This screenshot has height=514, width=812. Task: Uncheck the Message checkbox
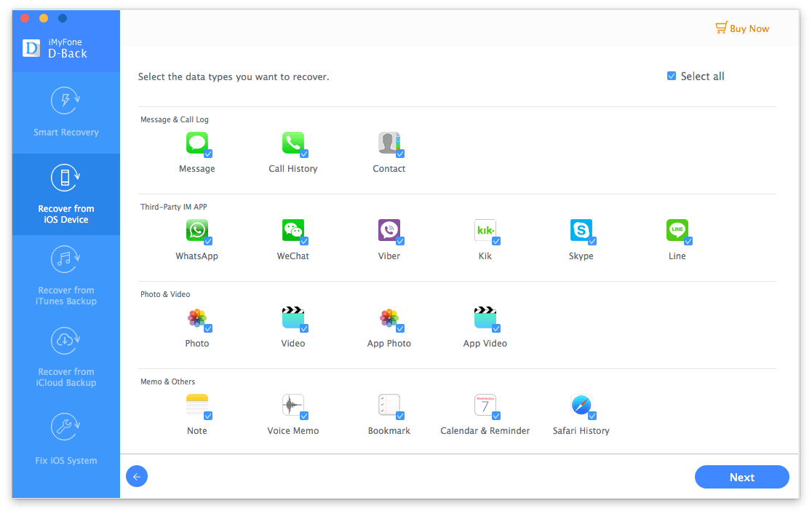tap(208, 154)
